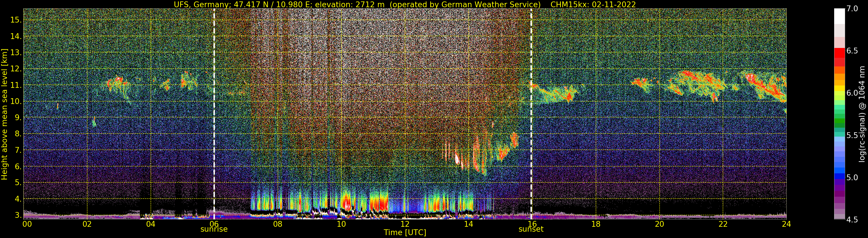This screenshot has height=238, width=868.
Task: Select the "Time [UTC]" axis label
Action: [405, 233]
